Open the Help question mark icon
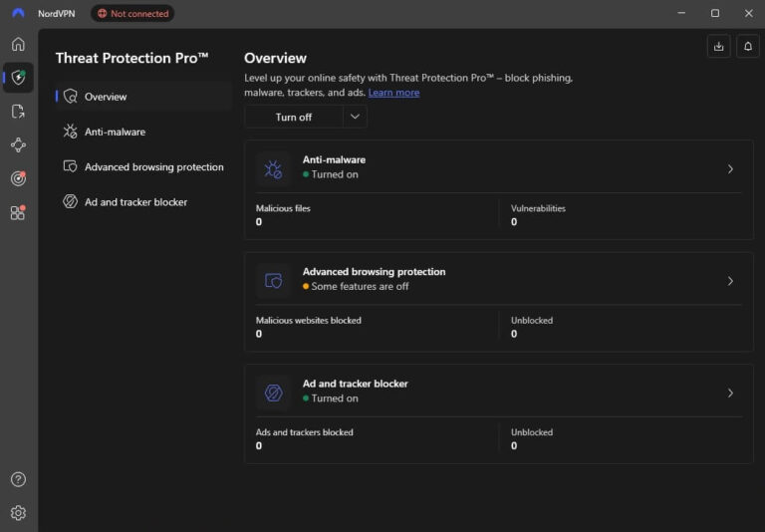This screenshot has width=765, height=532. (18, 479)
